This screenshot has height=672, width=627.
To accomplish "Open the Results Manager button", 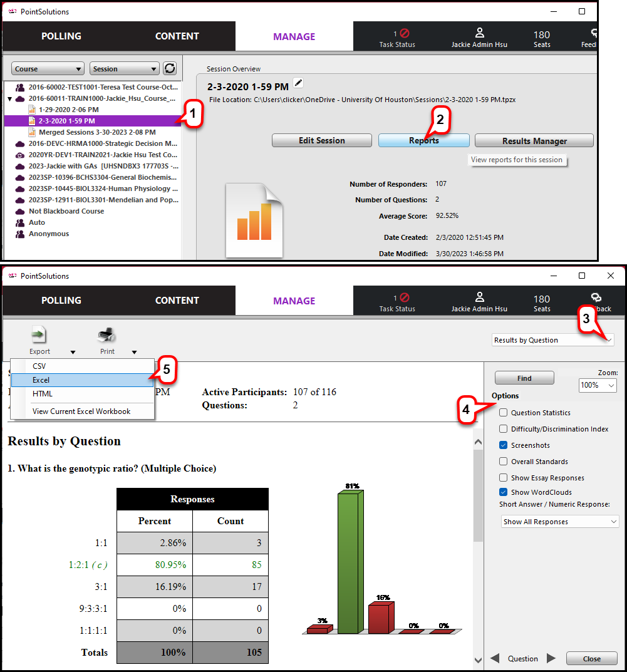I will click(534, 141).
